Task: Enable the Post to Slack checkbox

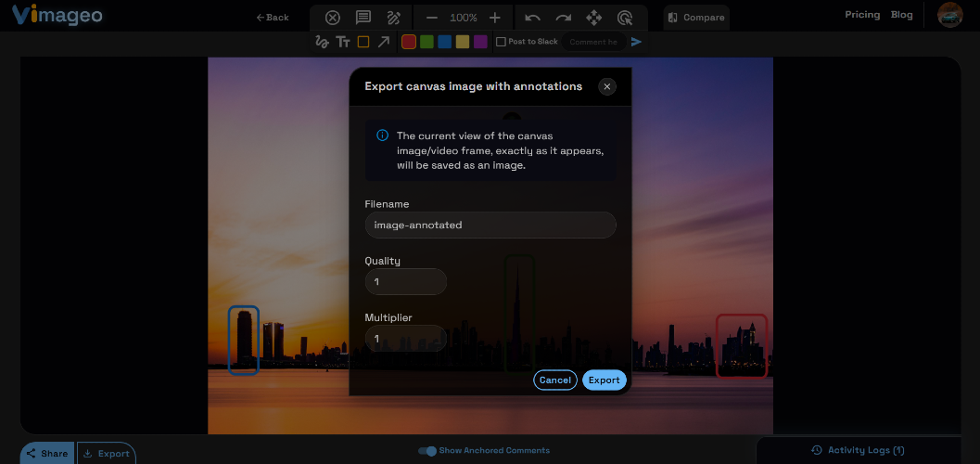Action: 501,42
